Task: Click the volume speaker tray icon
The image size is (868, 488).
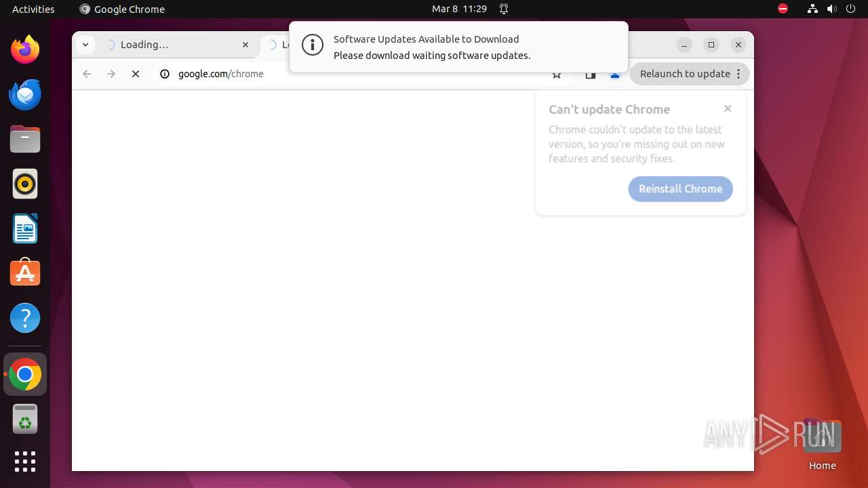Action: pos(831,9)
